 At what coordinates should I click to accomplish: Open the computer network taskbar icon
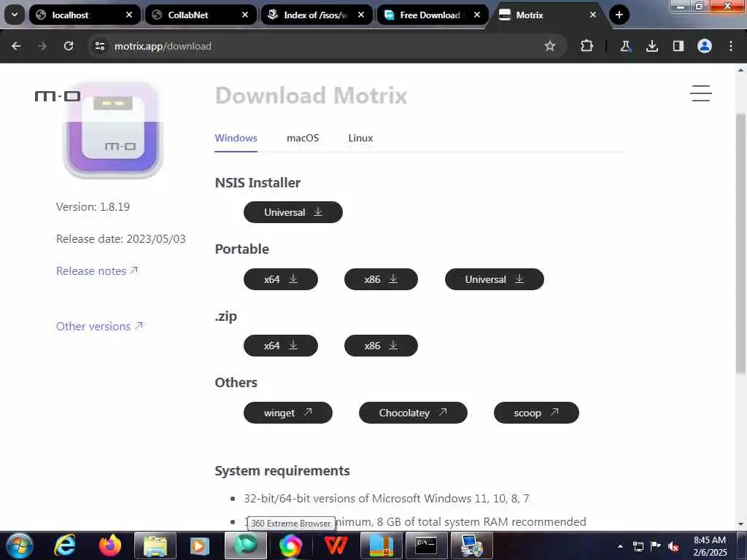[x=471, y=545]
